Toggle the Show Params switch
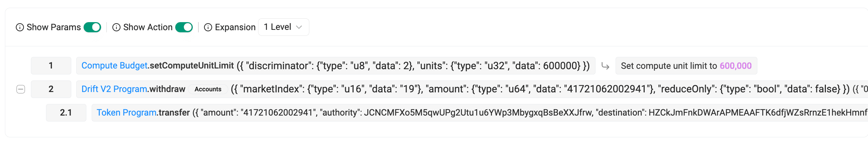Screen dimensions: 868x144 coord(92,27)
